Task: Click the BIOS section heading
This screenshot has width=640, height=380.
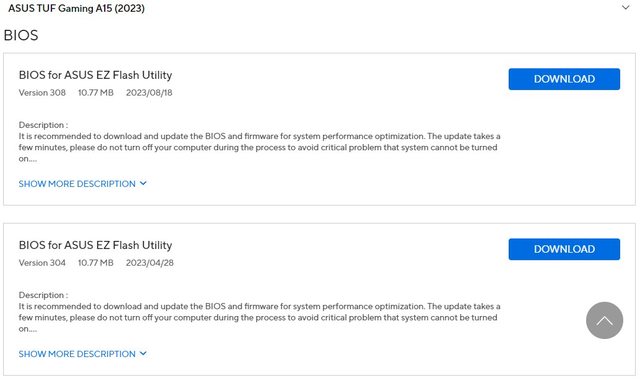Action: (21, 35)
